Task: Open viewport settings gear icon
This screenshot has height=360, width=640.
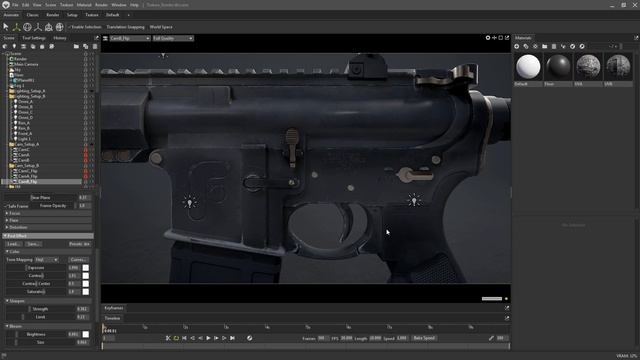Action: click(x=488, y=38)
